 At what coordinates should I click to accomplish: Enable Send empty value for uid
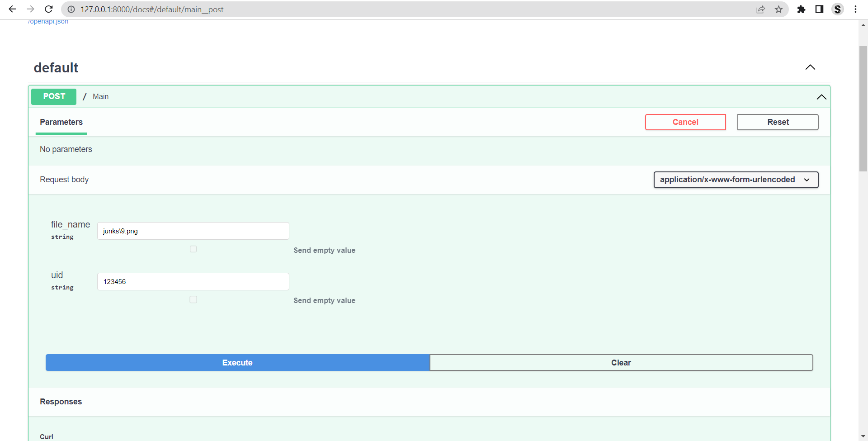point(193,300)
